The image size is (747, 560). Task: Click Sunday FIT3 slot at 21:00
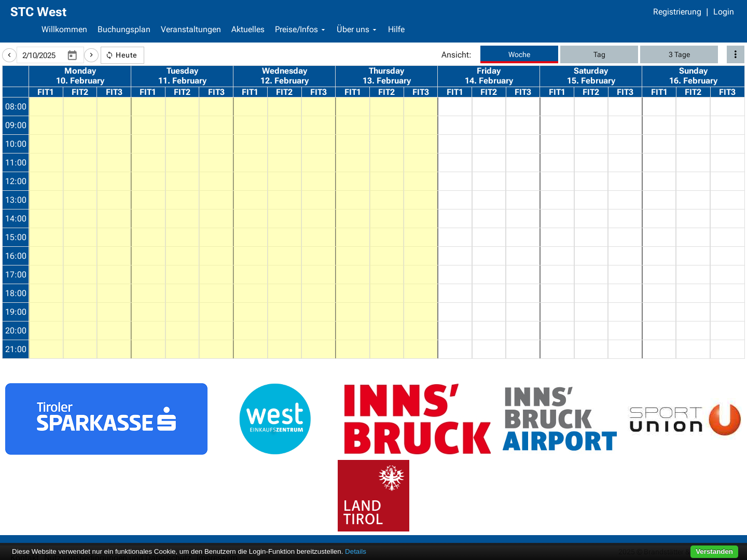click(x=727, y=349)
